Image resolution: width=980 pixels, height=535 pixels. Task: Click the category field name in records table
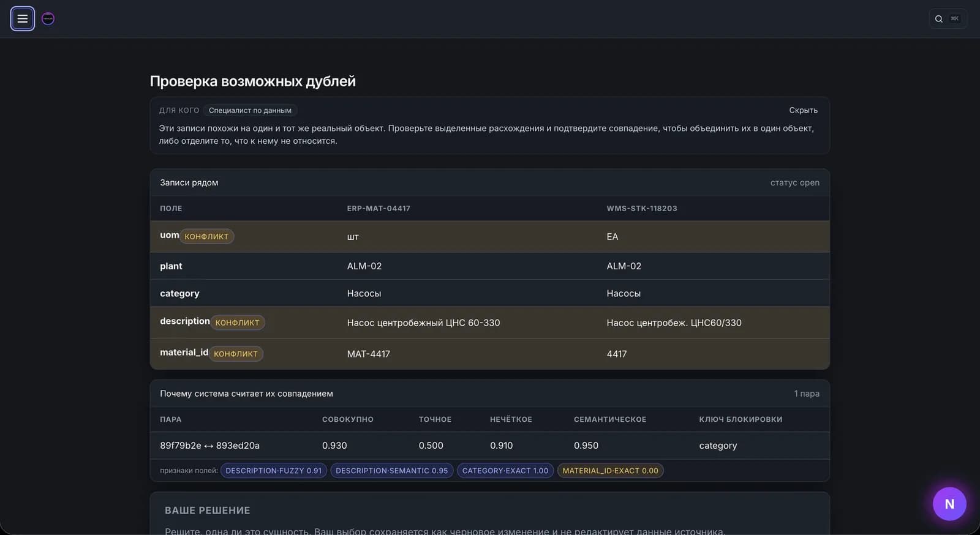coord(179,294)
